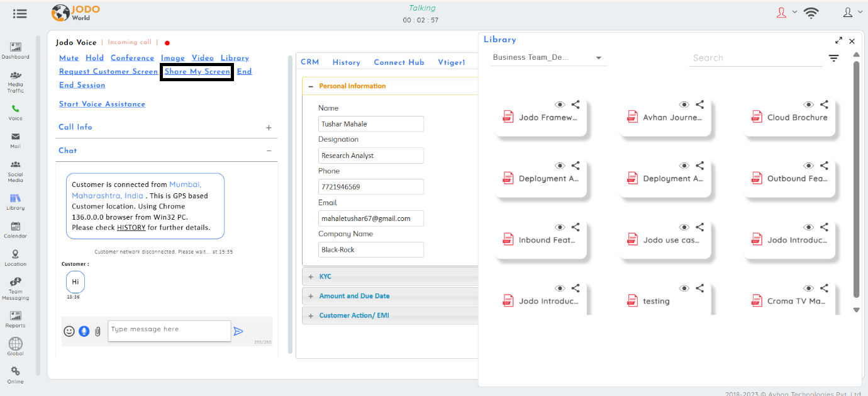Screen dimensions: 868x396
Task: Click the Image link in call controls
Action: (x=173, y=58)
